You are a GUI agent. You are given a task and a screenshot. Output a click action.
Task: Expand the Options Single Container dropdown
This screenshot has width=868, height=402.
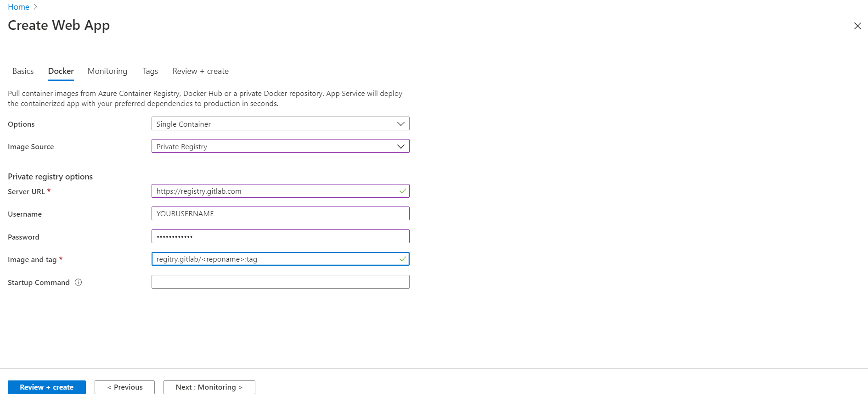tap(281, 124)
